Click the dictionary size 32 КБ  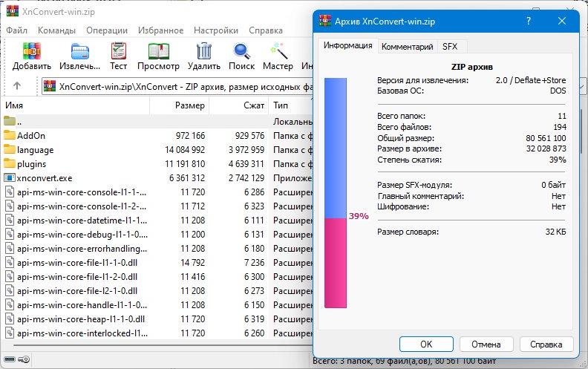(x=556, y=232)
